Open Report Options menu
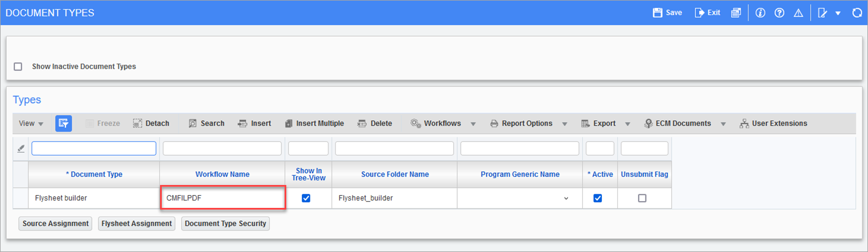Image resolution: width=868 pixels, height=252 pixels. click(521, 123)
